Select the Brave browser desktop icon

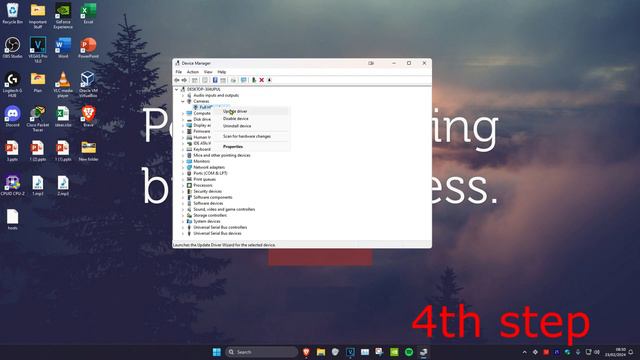point(88,116)
